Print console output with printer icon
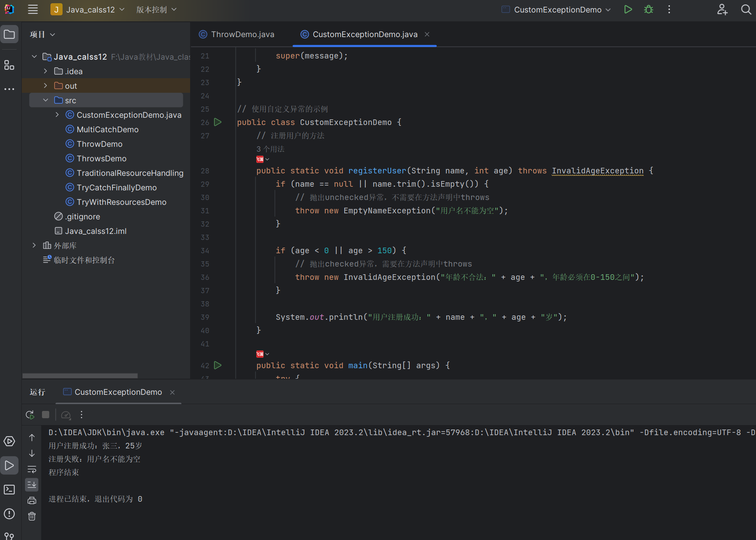This screenshot has width=756, height=540. point(32,500)
